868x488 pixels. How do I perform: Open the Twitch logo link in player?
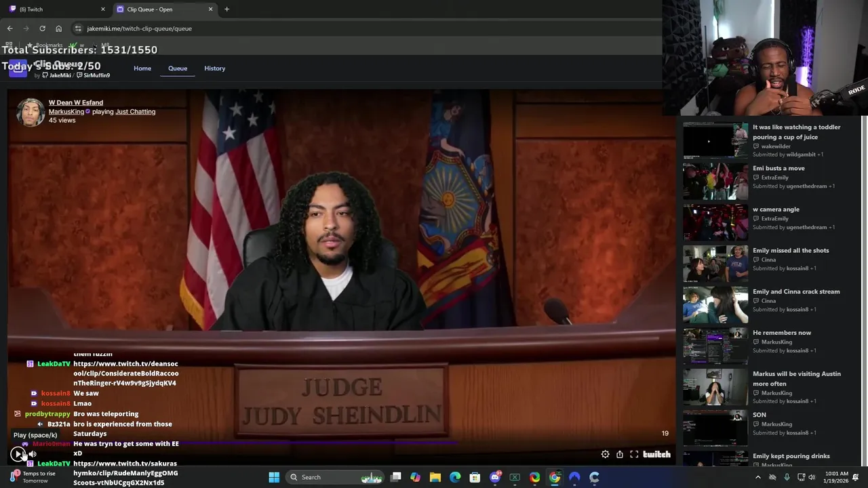pyautogui.click(x=656, y=454)
